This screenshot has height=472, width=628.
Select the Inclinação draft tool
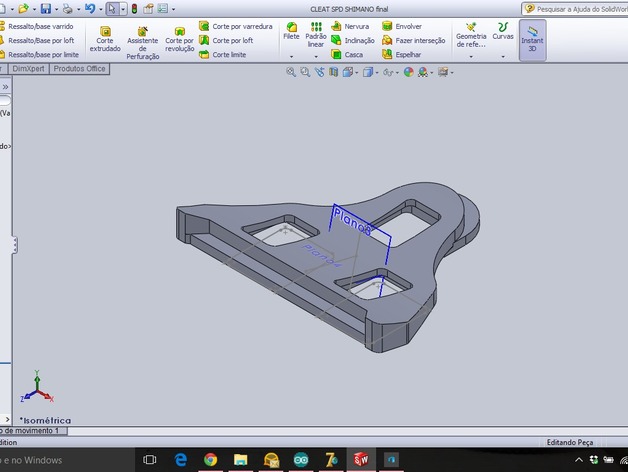[353, 40]
